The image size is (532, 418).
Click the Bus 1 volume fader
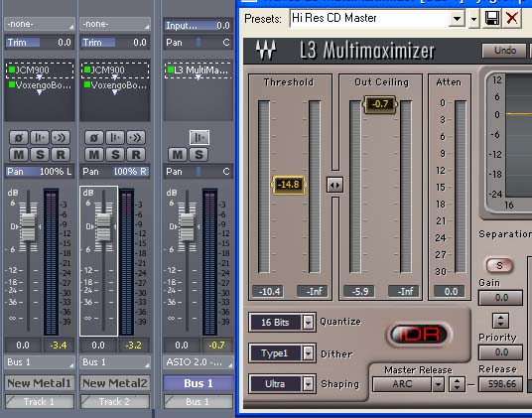click(187, 226)
